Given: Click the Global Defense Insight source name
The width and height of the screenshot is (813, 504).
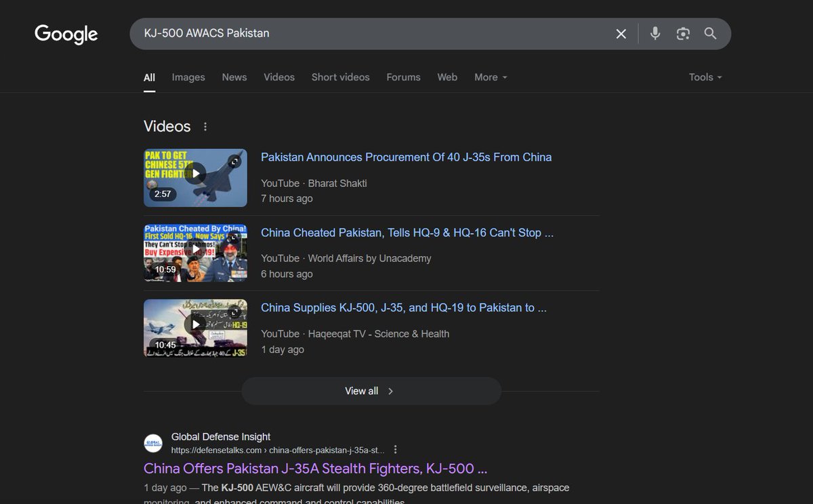Looking at the screenshot, I should pos(221,437).
